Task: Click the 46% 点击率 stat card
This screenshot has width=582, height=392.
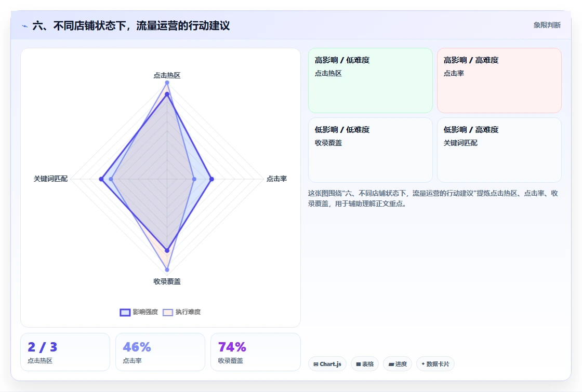Action: tap(160, 352)
